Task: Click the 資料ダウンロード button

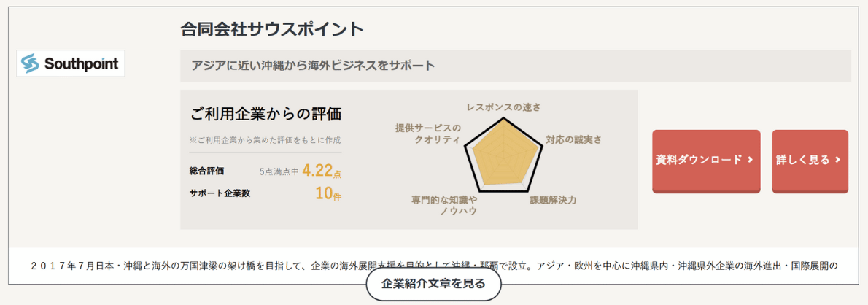Action: 706,161
